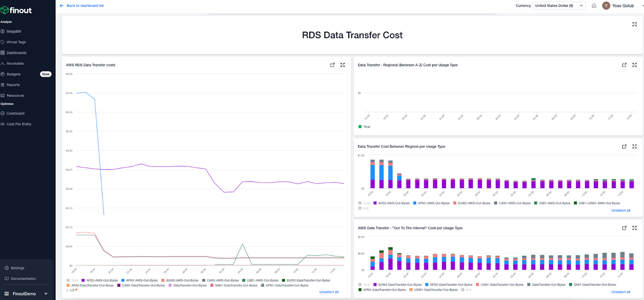Click Unselect all under the regions chart
This screenshot has width=644, height=300.
(621, 210)
